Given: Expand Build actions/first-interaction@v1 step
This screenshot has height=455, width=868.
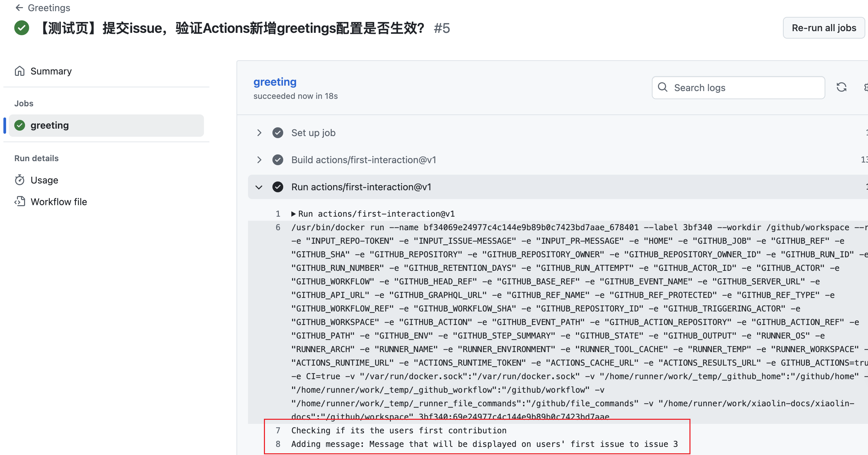Looking at the screenshot, I should 259,160.
